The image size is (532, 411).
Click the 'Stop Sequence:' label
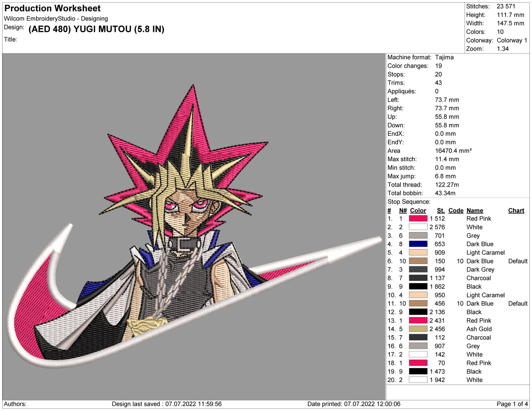click(x=409, y=202)
